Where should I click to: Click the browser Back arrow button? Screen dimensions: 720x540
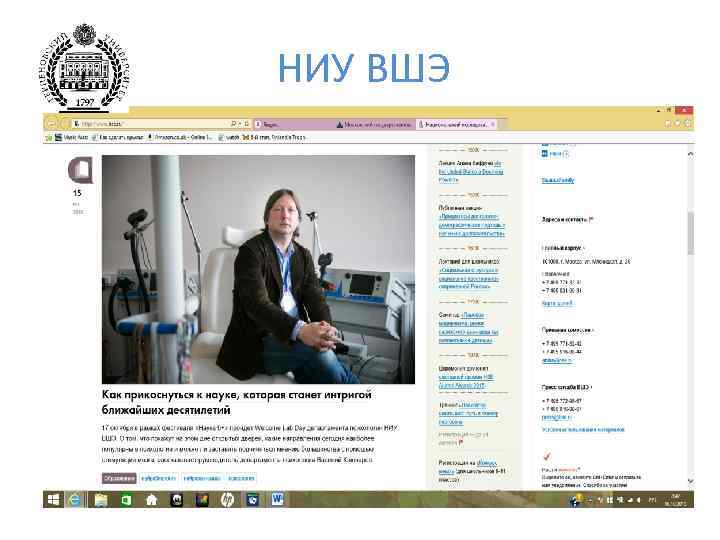[51, 124]
